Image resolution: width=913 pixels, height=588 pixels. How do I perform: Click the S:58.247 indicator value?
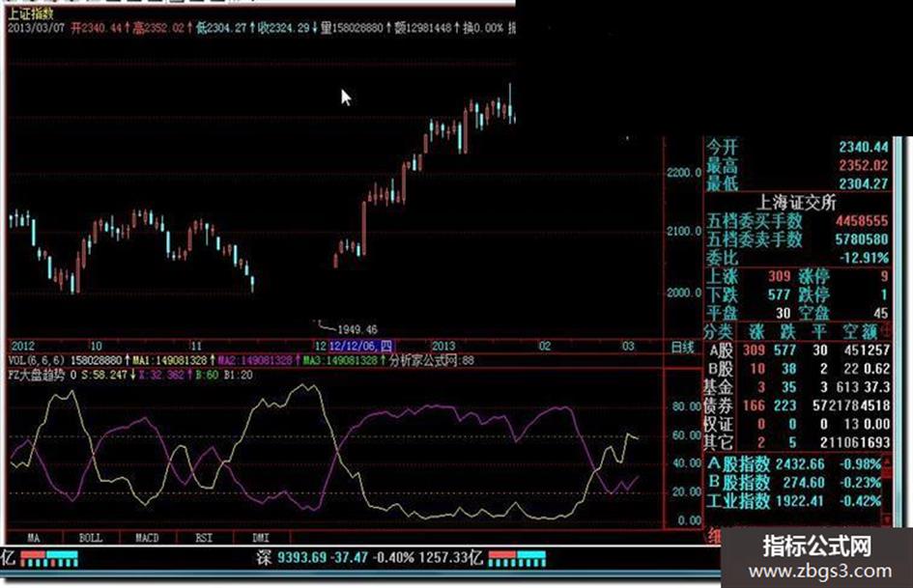pyautogui.click(x=103, y=376)
